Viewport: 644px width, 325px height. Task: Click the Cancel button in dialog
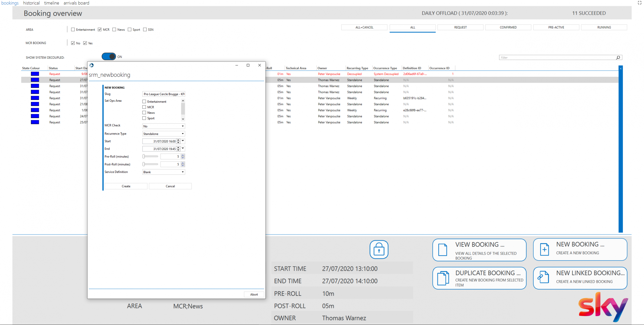point(170,186)
